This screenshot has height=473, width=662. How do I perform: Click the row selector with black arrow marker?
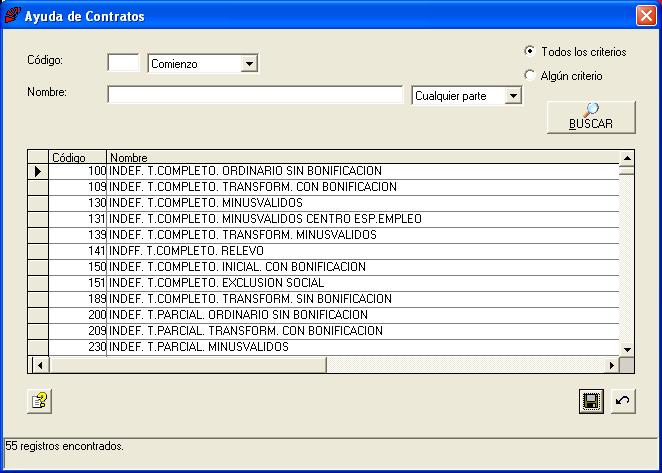[x=38, y=171]
